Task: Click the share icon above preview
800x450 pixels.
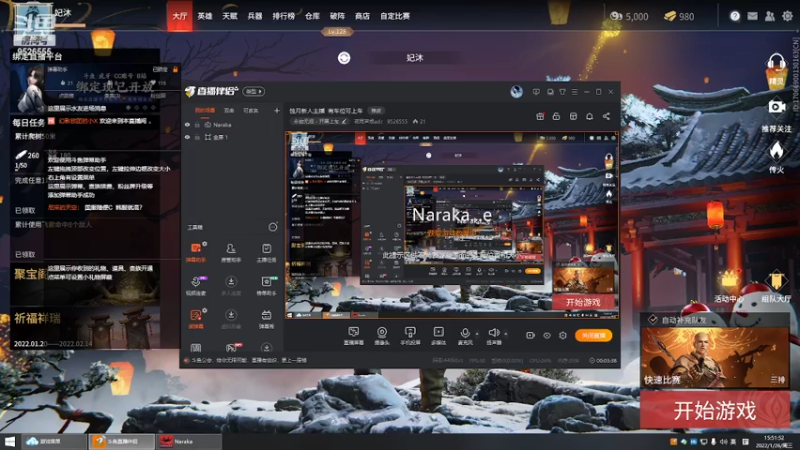Action: pos(606,116)
